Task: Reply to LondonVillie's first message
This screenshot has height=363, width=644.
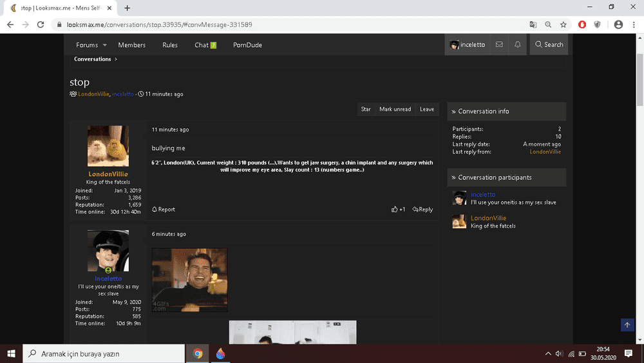Action: pyautogui.click(x=422, y=210)
